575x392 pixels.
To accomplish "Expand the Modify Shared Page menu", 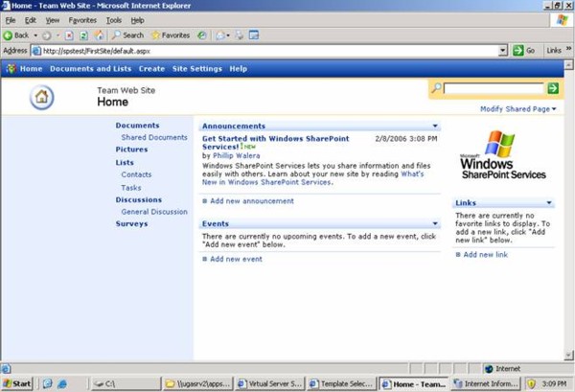I will click(518, 109).
